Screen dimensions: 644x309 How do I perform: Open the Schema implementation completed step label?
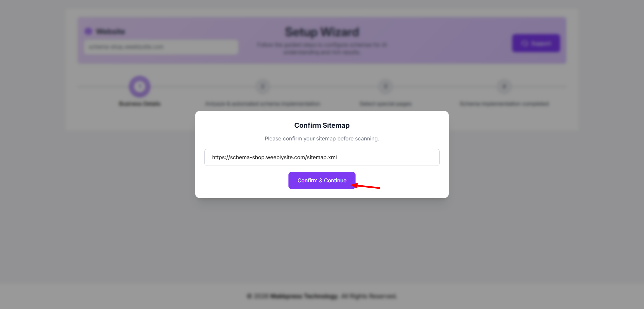tap(504, 104)
